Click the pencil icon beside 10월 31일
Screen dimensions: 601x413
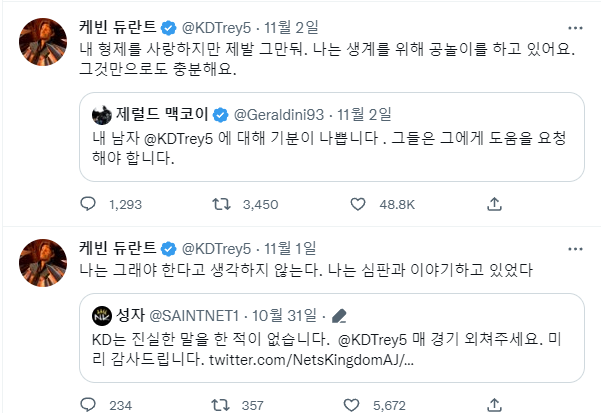[x=341, y=315]
